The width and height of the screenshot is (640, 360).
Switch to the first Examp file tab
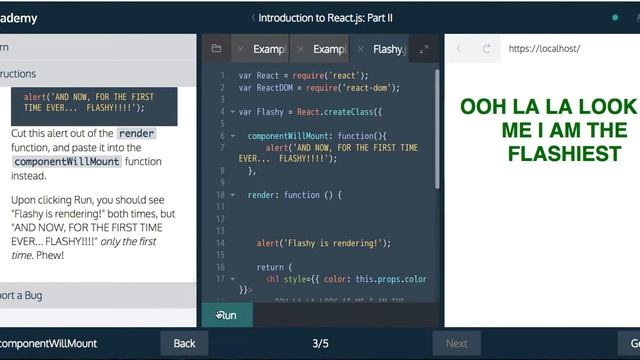point(269,49)
